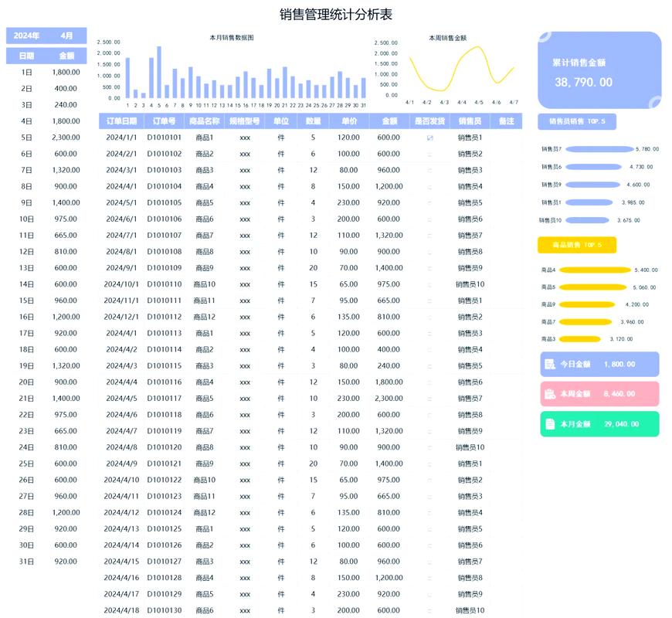Image resolution: width=672 pixels, height=618 pixels.
Task: Click the 销售员销售 TOP.5 label button
Action: 577,122
